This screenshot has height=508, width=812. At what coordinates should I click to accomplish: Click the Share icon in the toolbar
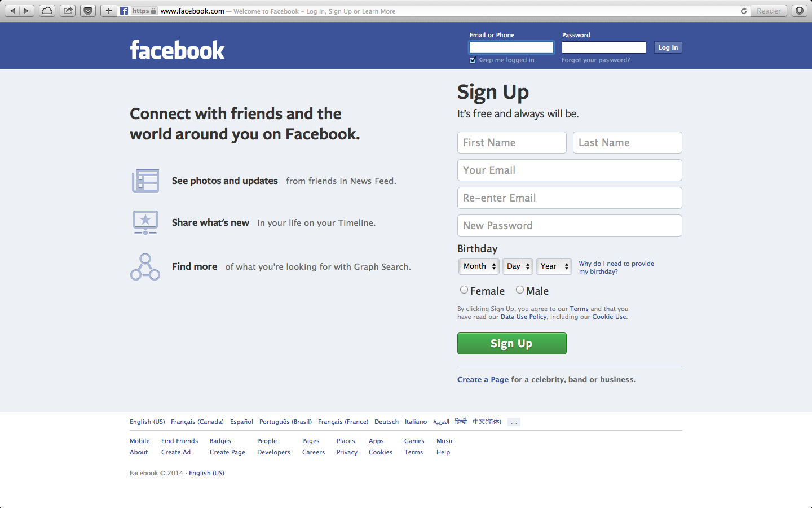tap(68, 11)
